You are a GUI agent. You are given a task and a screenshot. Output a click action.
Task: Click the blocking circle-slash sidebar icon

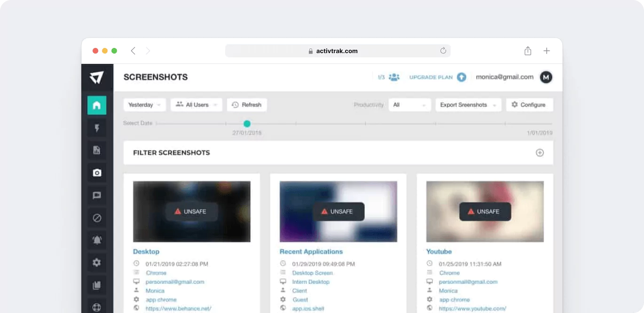(97, 218)
